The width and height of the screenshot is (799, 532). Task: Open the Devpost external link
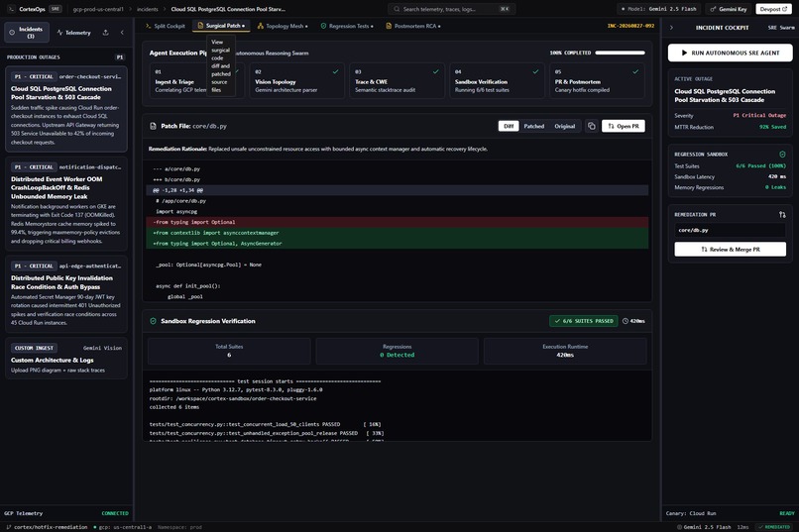[x=773, y=9]
